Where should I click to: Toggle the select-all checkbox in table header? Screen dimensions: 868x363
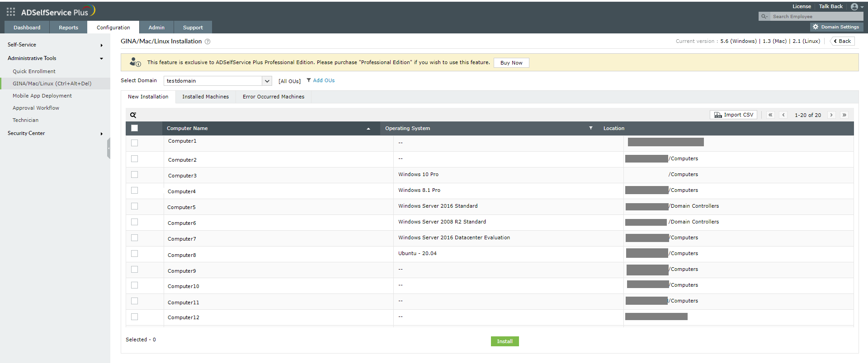134,128
